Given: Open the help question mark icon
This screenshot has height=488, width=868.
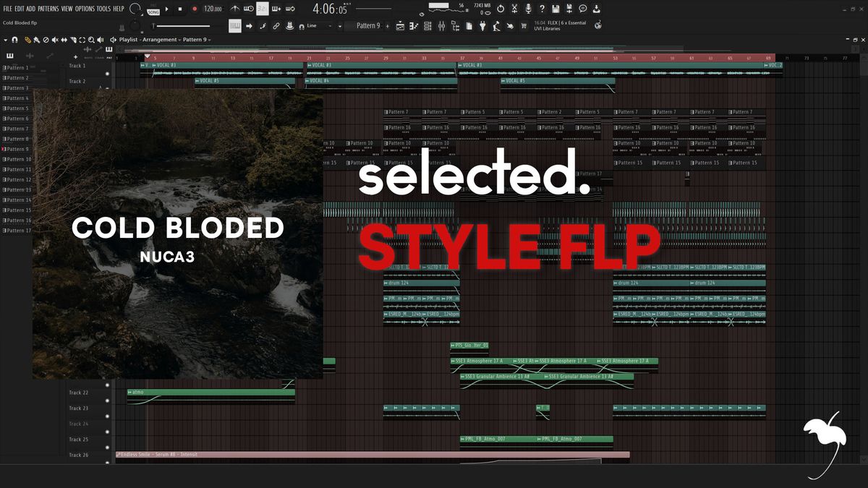Looking at the screenshot, I should (542, 9).
